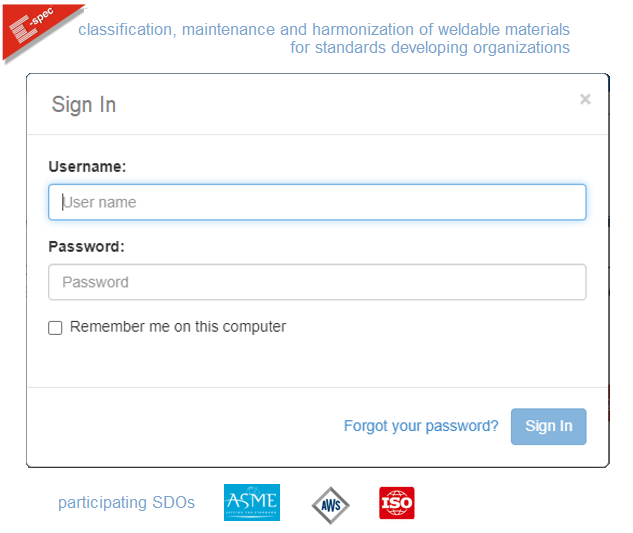633x533 pixels.
Task: Click the AWS diamond logo
Action: pos(330,505)
